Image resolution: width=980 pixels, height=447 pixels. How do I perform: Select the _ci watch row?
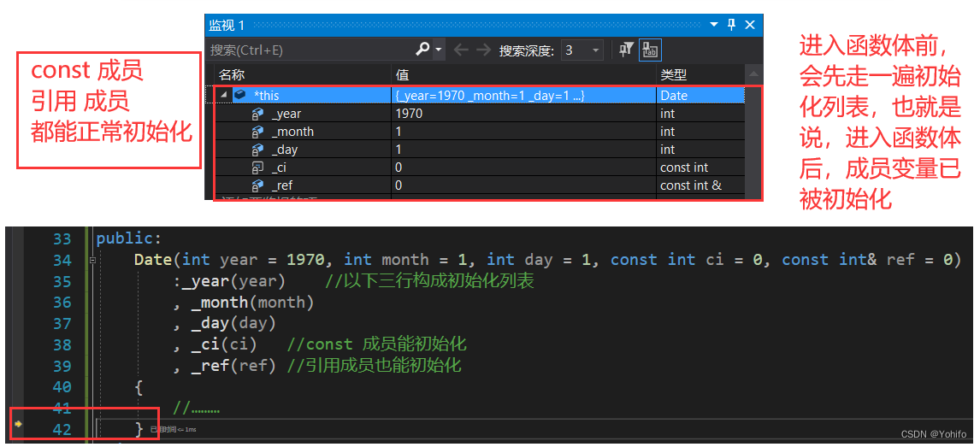coord(480,168)
